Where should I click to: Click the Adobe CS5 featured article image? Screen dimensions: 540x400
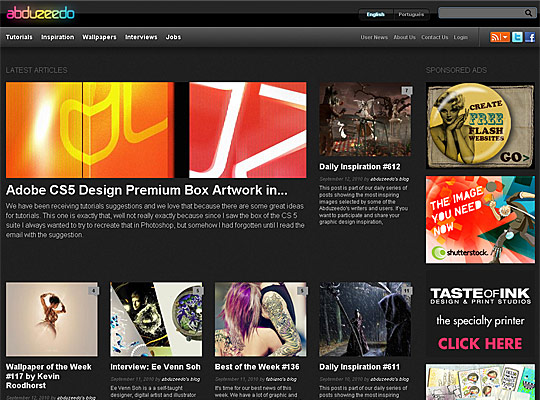pos(156,130)
